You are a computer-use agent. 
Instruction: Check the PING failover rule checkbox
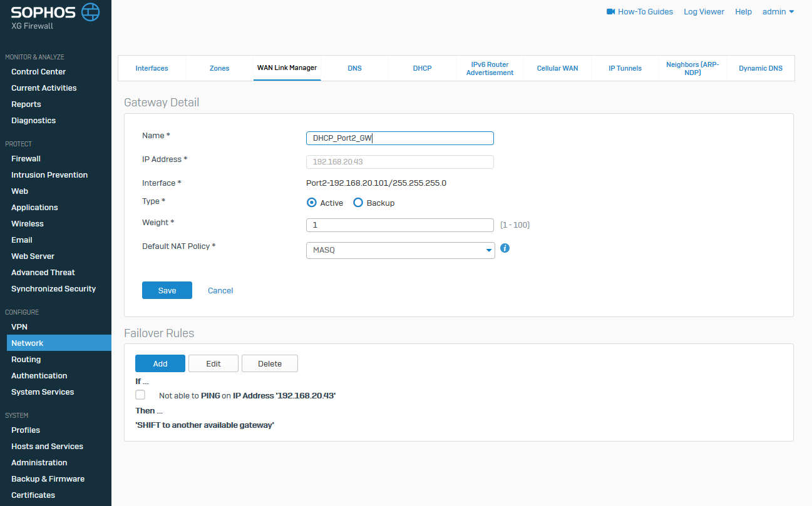point(140,395)
